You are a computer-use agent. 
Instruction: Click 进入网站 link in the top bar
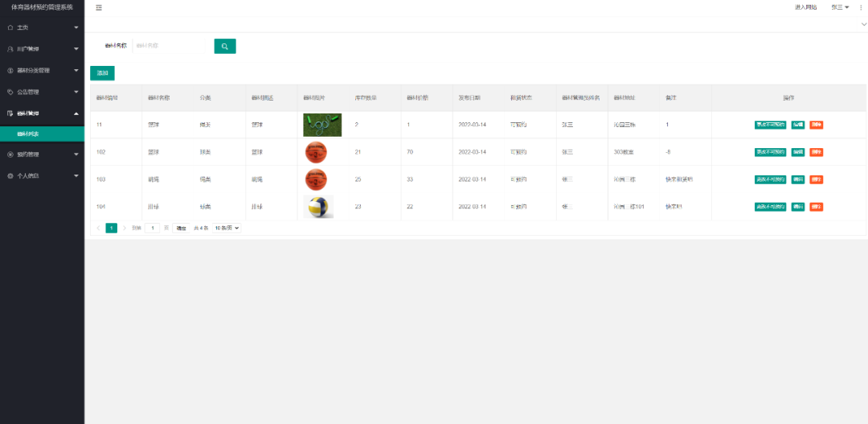click(x=805, y=7)
